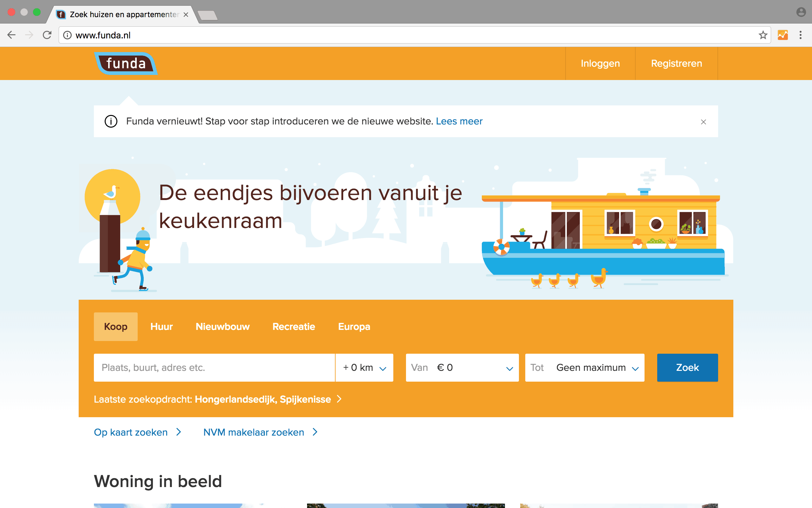
Task: Focus the Plaats, buurt, adres search field
Action: click(x=214, y=368)
